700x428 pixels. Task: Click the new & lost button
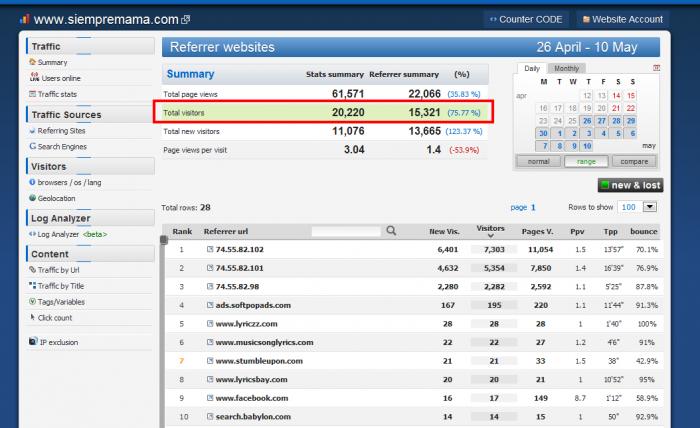630,185
